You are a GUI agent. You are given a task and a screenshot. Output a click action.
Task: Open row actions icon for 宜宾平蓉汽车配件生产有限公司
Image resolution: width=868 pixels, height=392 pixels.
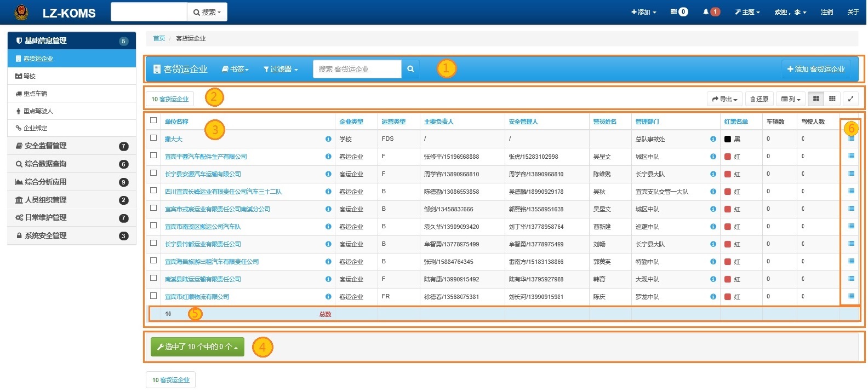(851, 156)
